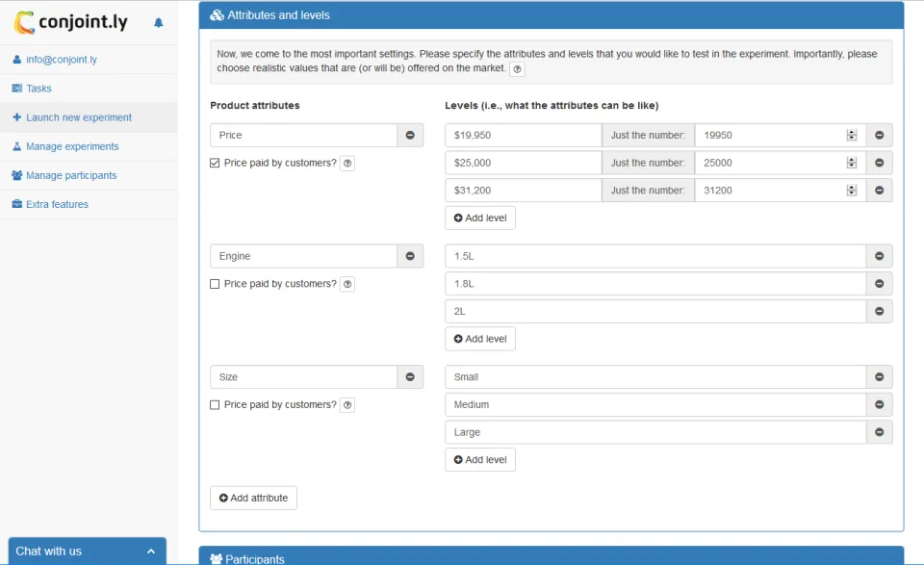Delete the 2L engine level
This screenshot has width=924, height=565.
click(x=879, y=311)
